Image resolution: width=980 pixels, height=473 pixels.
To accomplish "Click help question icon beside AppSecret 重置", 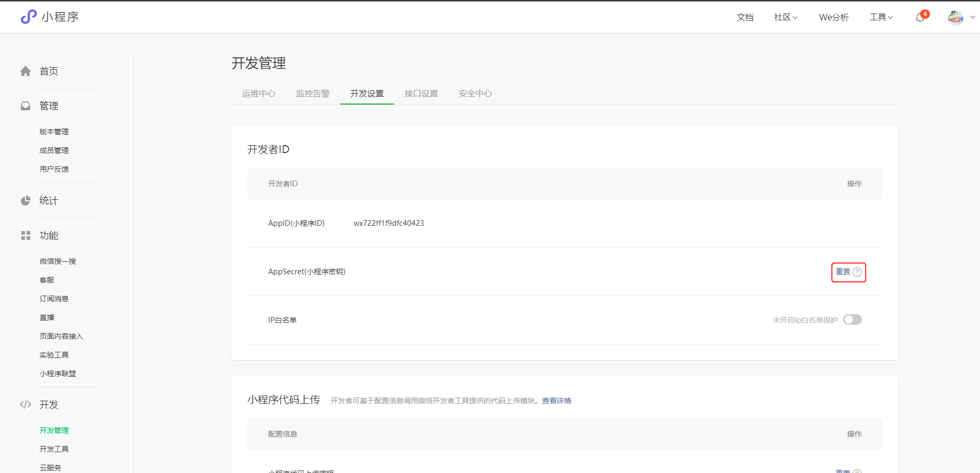I will (857, 272).
